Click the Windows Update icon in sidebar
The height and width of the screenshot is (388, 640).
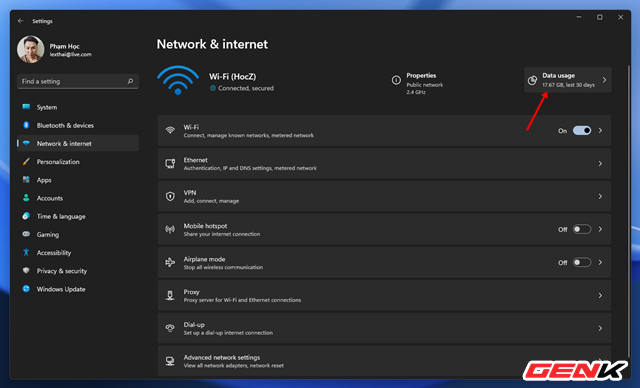click(x=26, y=289)
